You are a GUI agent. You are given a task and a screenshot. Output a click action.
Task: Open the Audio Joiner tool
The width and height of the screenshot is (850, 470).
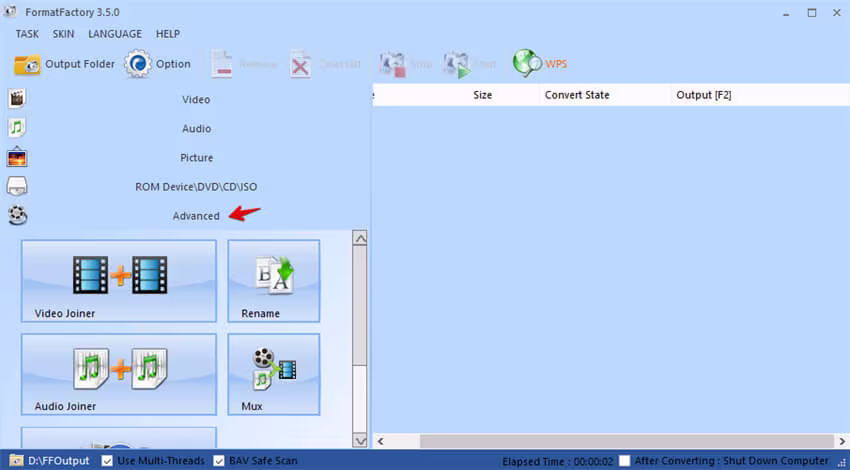(x=119, y=375)
